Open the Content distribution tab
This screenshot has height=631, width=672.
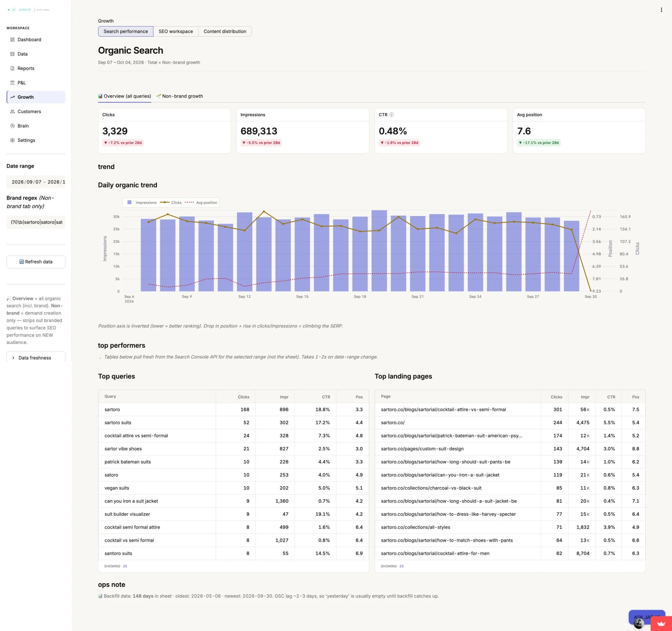(225, 32)
